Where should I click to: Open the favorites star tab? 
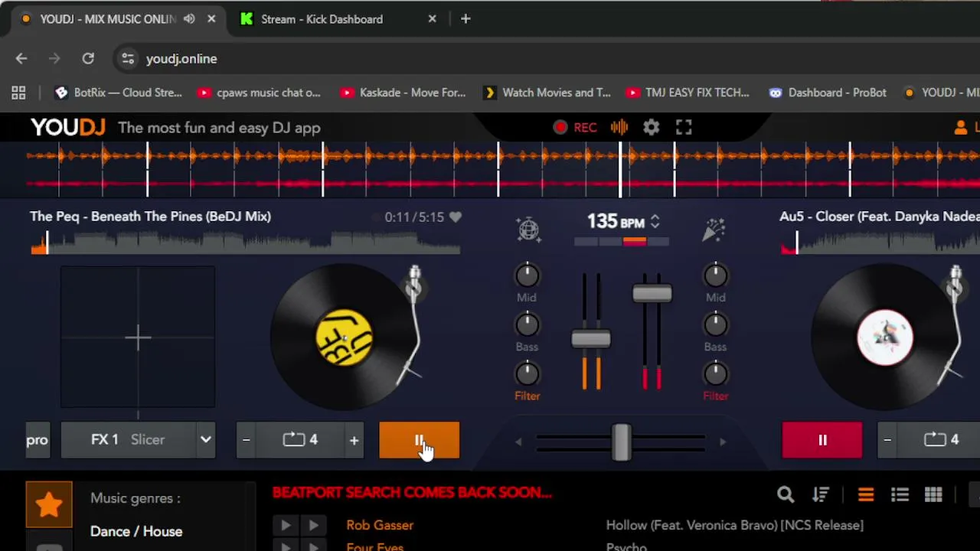(49, 504)
